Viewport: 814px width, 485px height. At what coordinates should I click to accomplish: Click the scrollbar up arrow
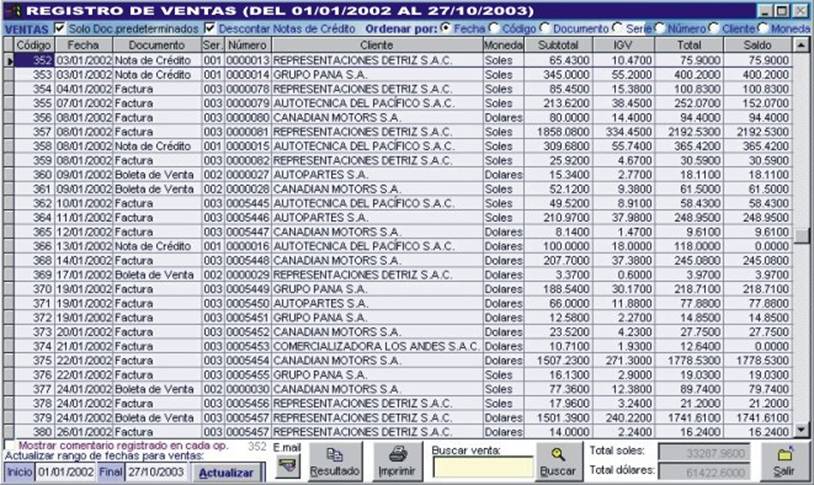pos(801,45)
